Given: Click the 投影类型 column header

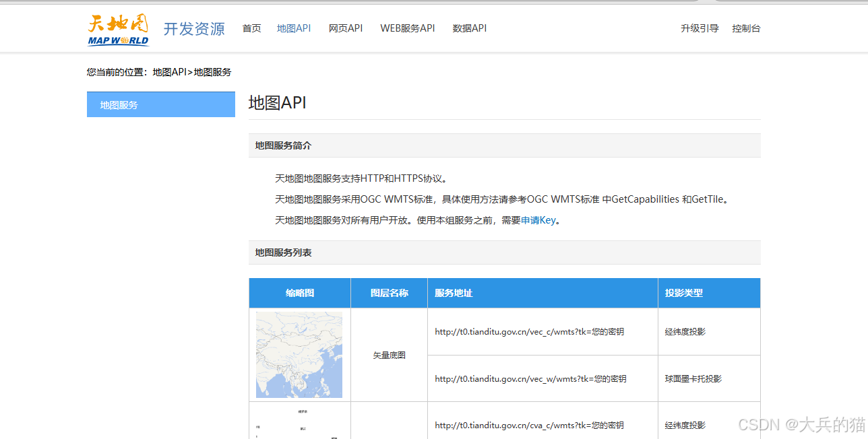Looking at the screenshot, I should pos(709,293).
